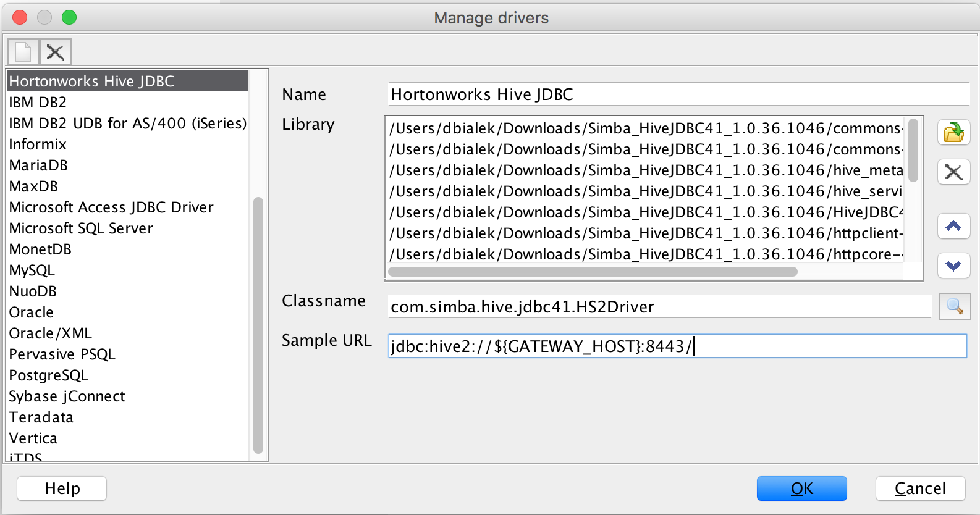Select Vertica driver
Viewport: 980px width, 515px height.
click(128, 438)
